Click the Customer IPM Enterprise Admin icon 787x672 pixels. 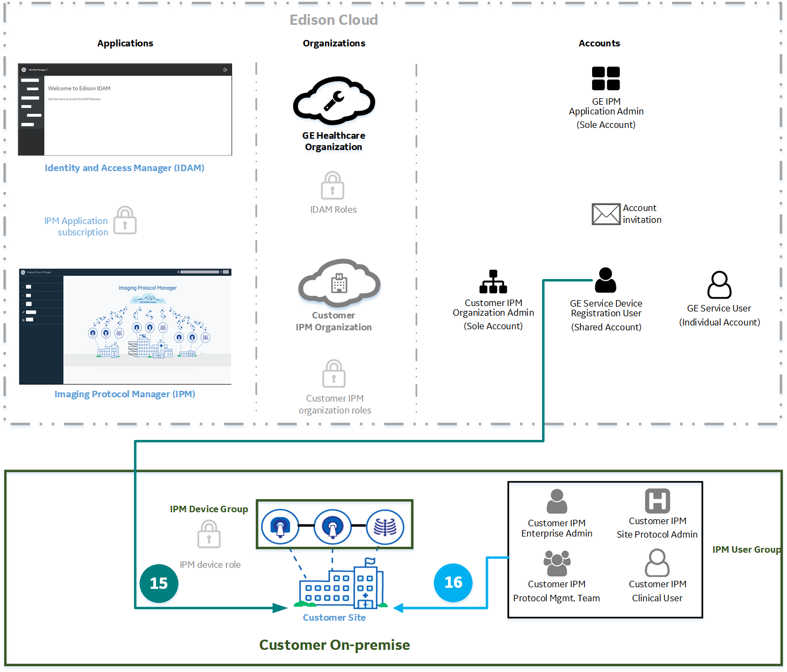click(x=556, y=501)
